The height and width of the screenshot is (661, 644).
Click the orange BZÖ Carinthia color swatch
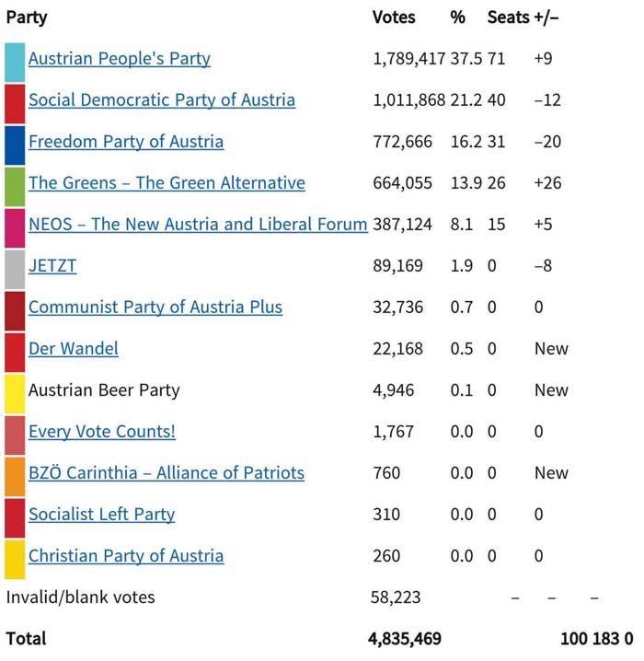click(x=15, y=476)
